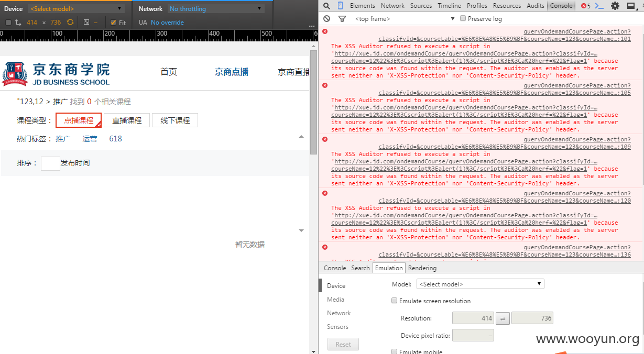Open the Device model dropdown in toolbar
The image size is (644, 354).
76,9
